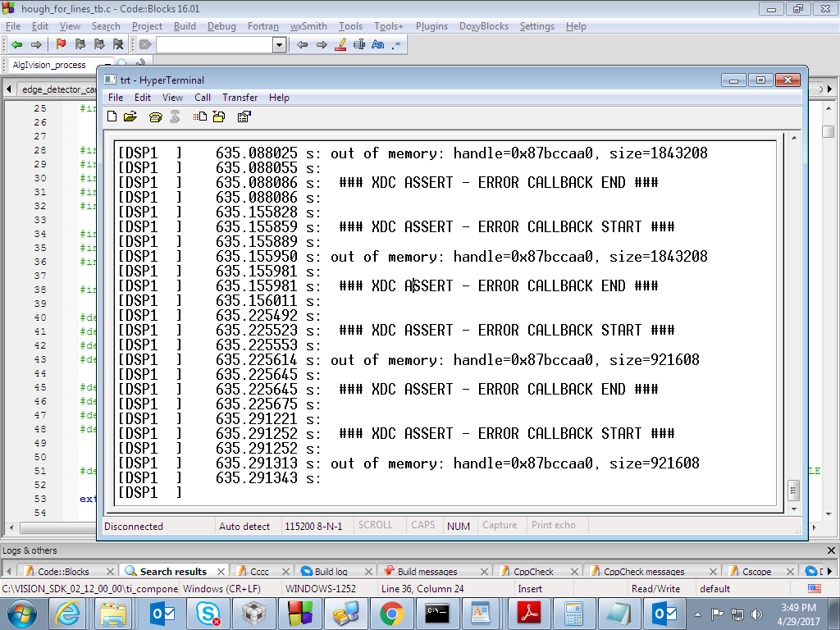
Task: Click the WINDOWS-1252 encoding status entry
Action: 321,589
